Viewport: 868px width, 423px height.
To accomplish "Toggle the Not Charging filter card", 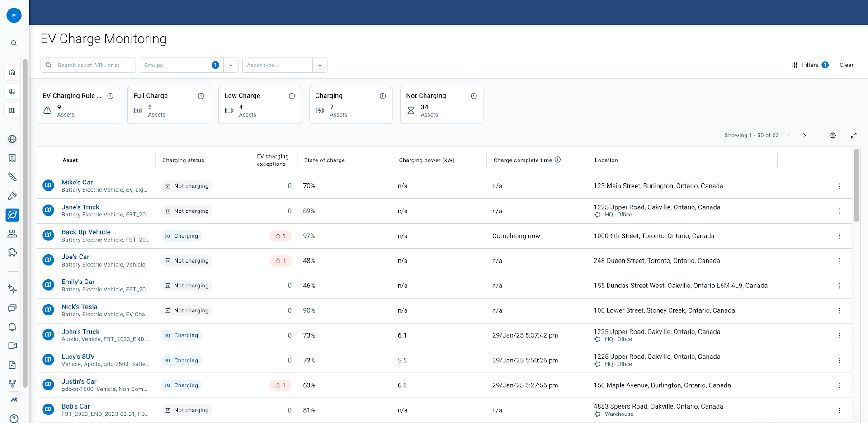I will [441, 105].
